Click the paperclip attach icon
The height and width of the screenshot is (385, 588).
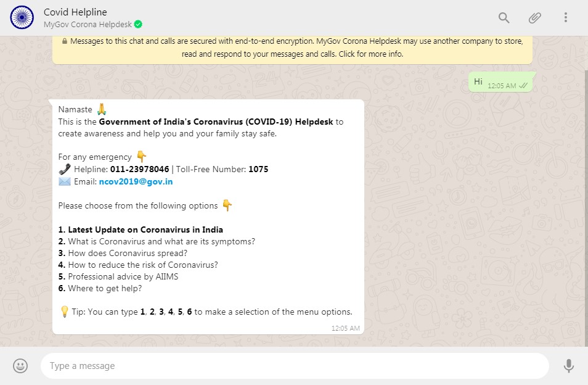[535, 17]
